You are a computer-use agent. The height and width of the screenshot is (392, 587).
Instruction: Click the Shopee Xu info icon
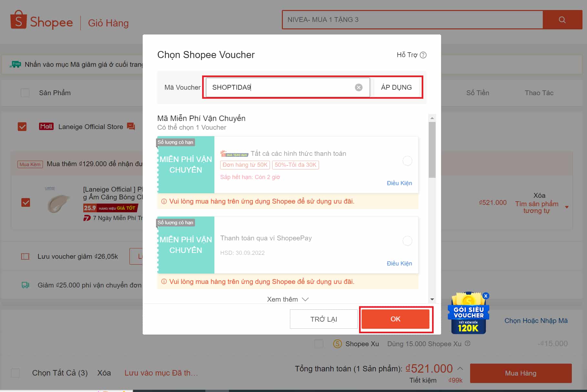pos(467,344)
